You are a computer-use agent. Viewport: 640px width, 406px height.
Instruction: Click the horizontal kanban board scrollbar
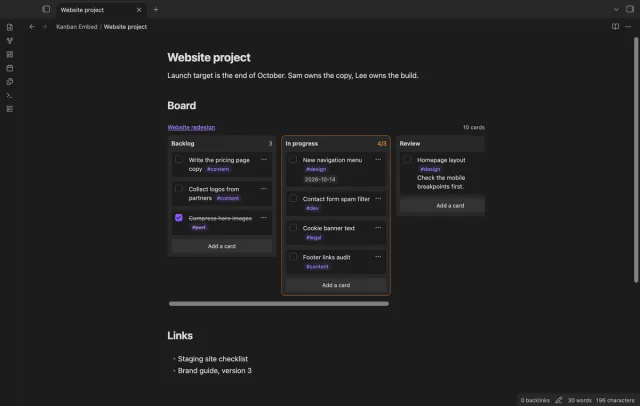tap(279, 304)
